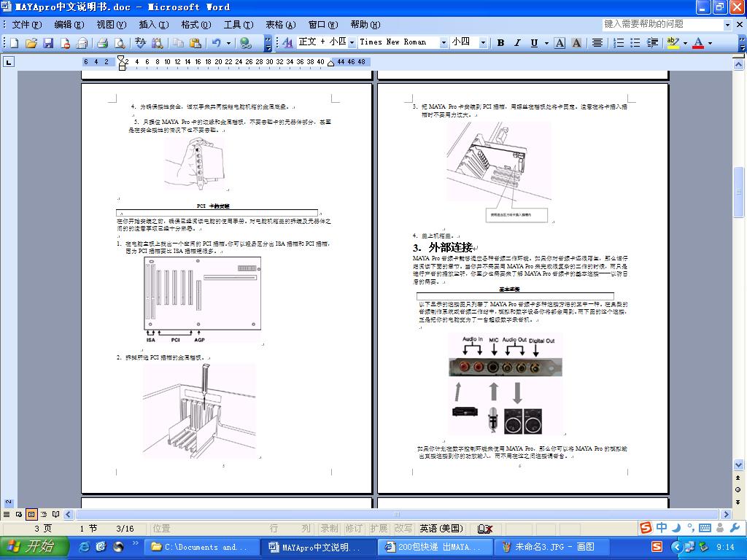
Task: Switch to 200包快递 出MAYA taskbar window
Action: click(436, 547)
